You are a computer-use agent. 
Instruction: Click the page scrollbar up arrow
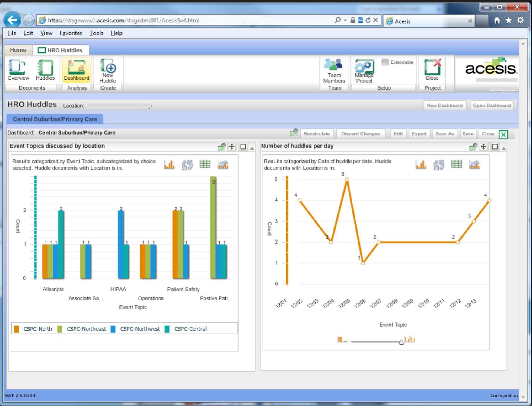(523, 43)
